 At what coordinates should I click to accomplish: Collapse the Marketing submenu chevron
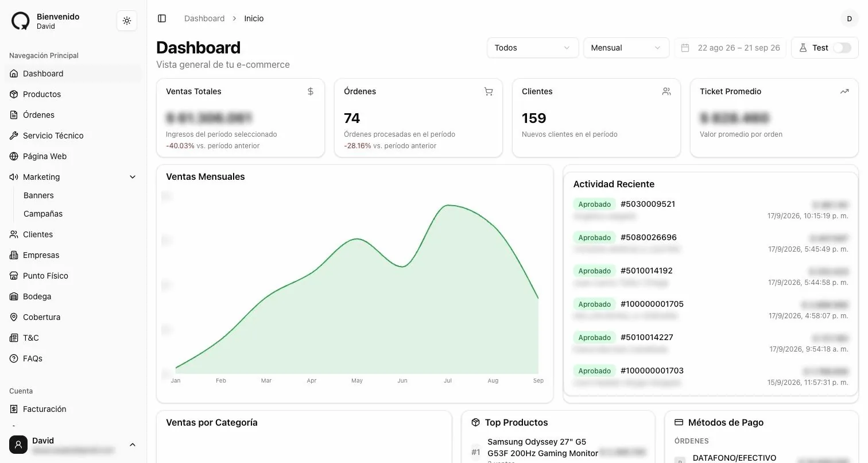(133, 177)
